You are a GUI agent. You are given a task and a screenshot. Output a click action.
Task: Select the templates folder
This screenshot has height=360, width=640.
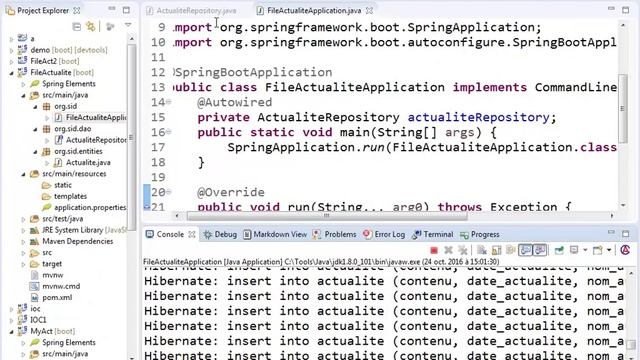64,196
